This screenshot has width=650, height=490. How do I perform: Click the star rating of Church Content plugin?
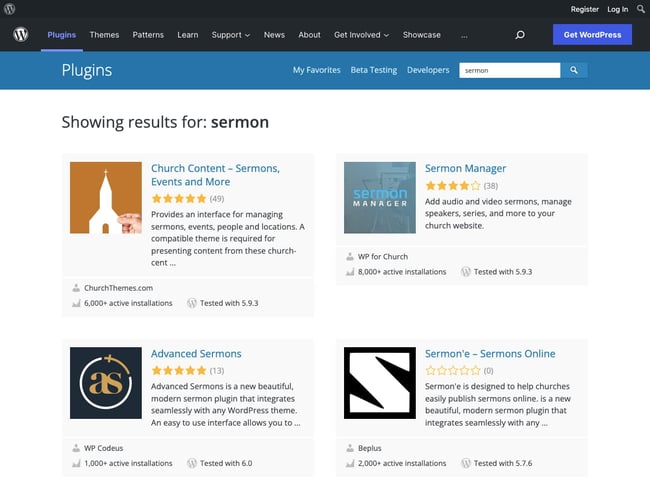point(179,199)
